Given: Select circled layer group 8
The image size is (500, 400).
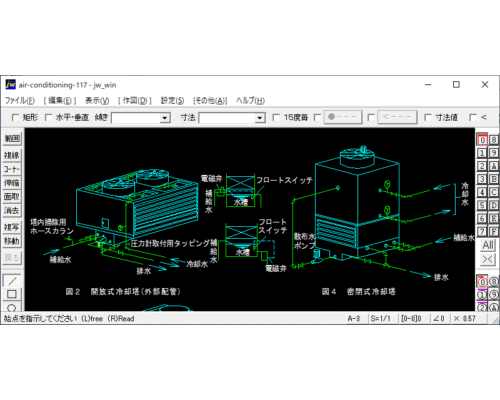Looking at the screenshot, I should [494, 282].
